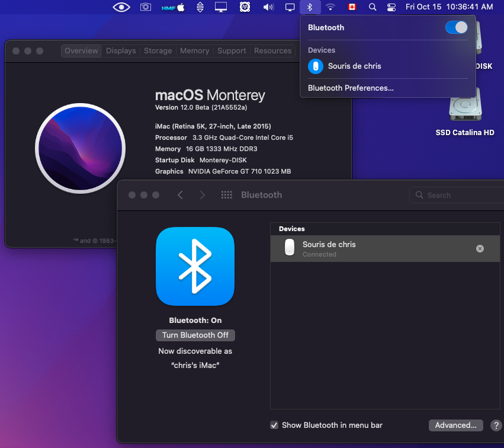This screenshot has height=448, width=504.
Task: Switch to the Overview tab in About This Mac
Action: 81,51
